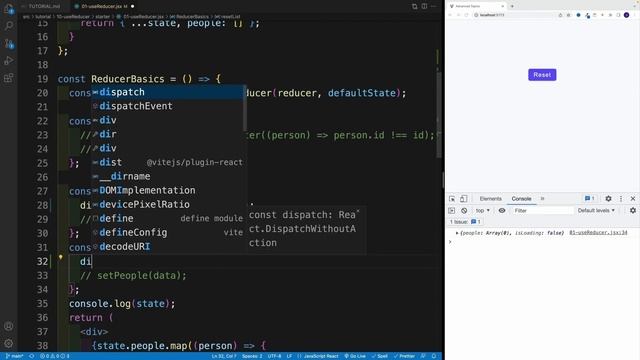Click the errors and warnings counter
Image resolution: width=640 pixels, height=360 pixels.
[x=54, y=356]
